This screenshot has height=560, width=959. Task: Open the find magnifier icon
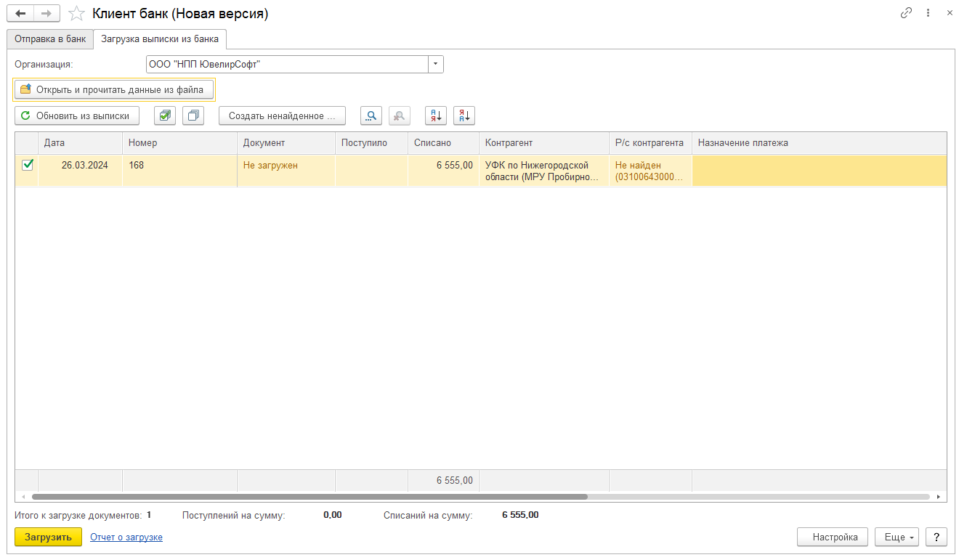[x=371, y=115]
